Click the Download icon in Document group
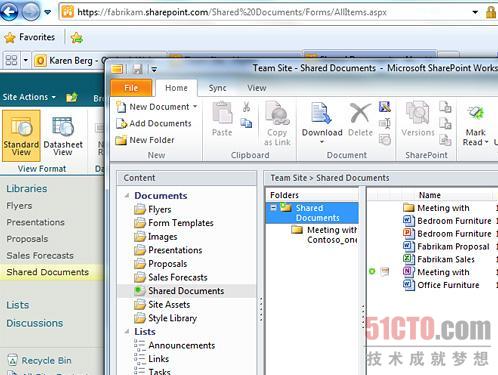 pyautogui.click(x=321, y=114)
